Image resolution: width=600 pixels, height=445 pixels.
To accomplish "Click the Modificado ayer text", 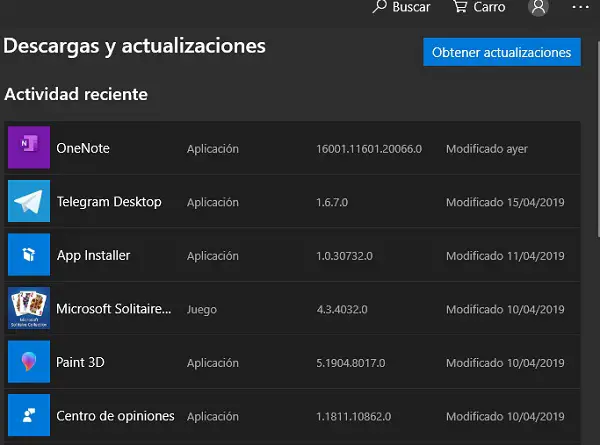I will pyautogui.click(x=487, y=149).
